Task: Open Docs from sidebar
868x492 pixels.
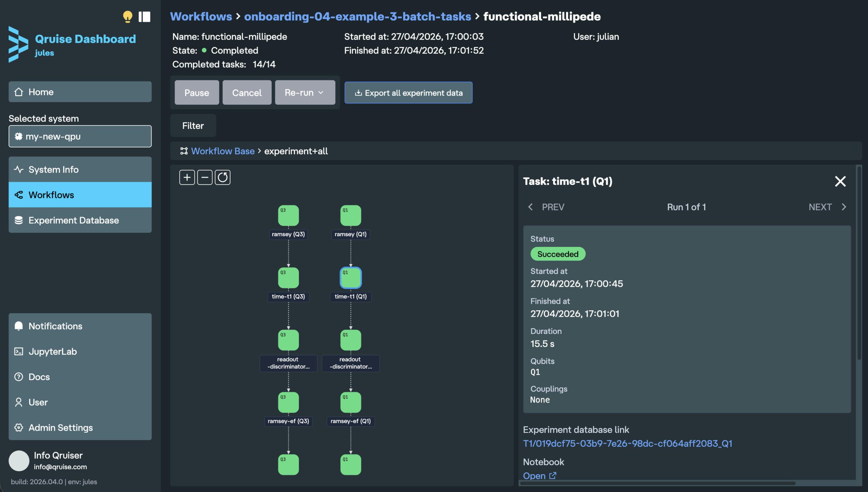Action: pos(80,377)
